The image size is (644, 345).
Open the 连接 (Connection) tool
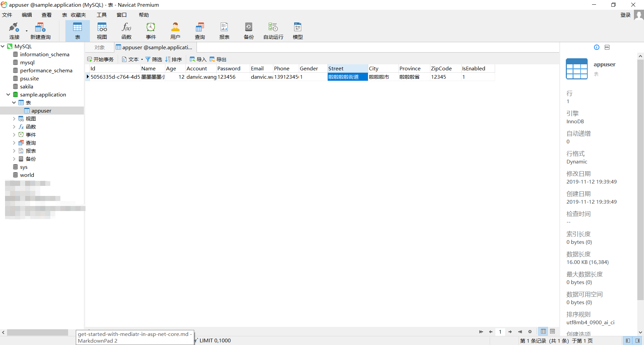coord(14,31)
